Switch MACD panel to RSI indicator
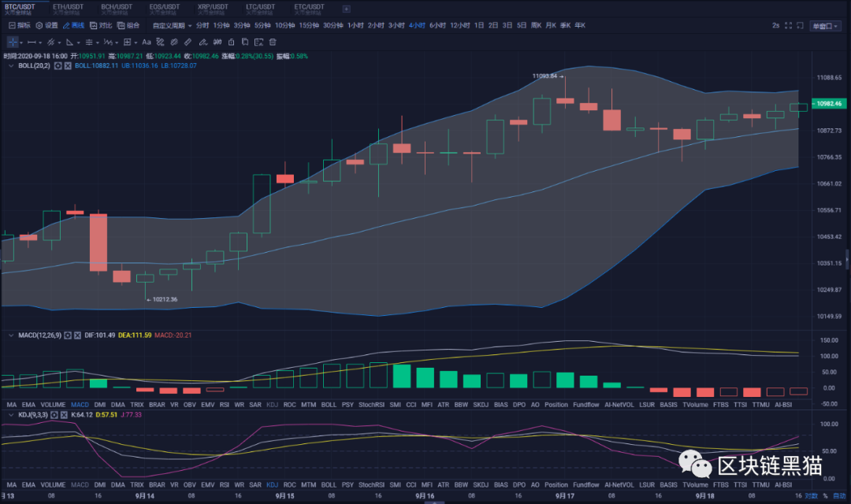The height and width of the screenshot is (504, 851). click(224, 405)
